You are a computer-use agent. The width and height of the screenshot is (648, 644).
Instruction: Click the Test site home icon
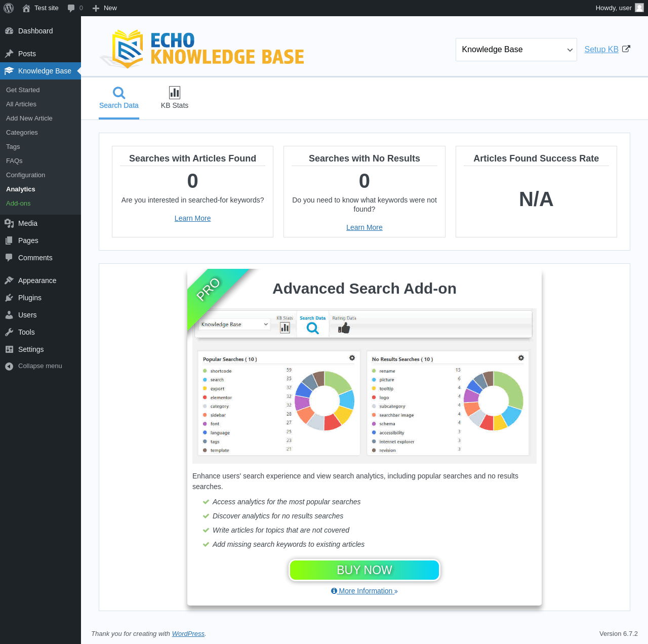pyautogui.click(x=26, y=8)
